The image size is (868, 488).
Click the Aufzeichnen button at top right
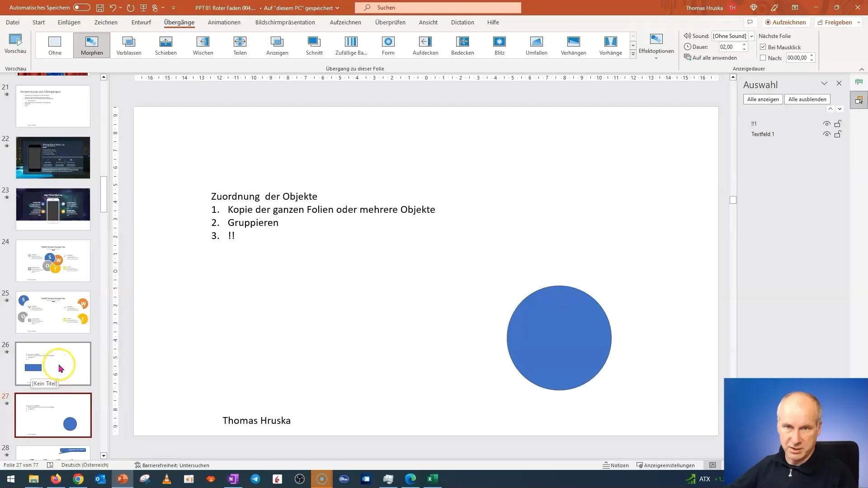point(786,22)
